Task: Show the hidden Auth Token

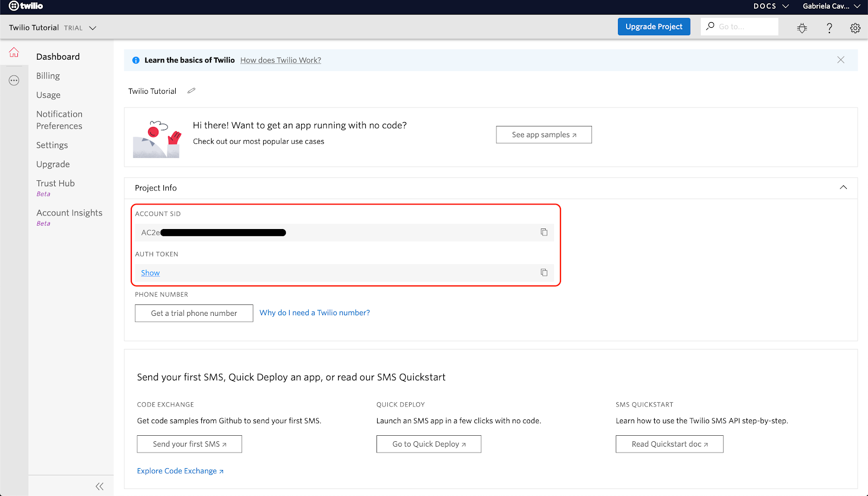Action: tap(150, 273)
